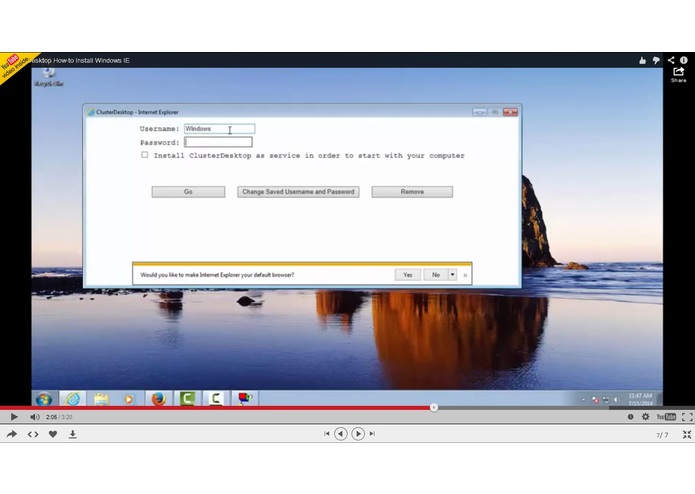
Task: Jump to the last item in playlist
Action: coord(372,434)
